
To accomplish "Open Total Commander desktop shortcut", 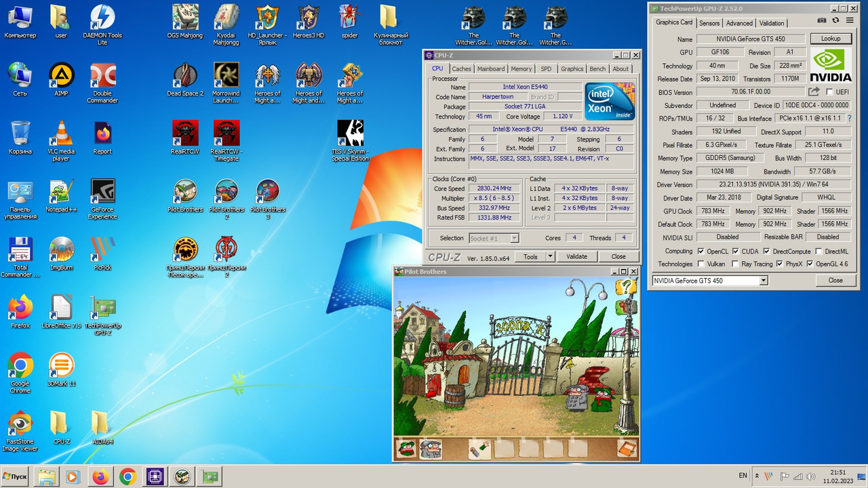I will click(x=20, y=257).
